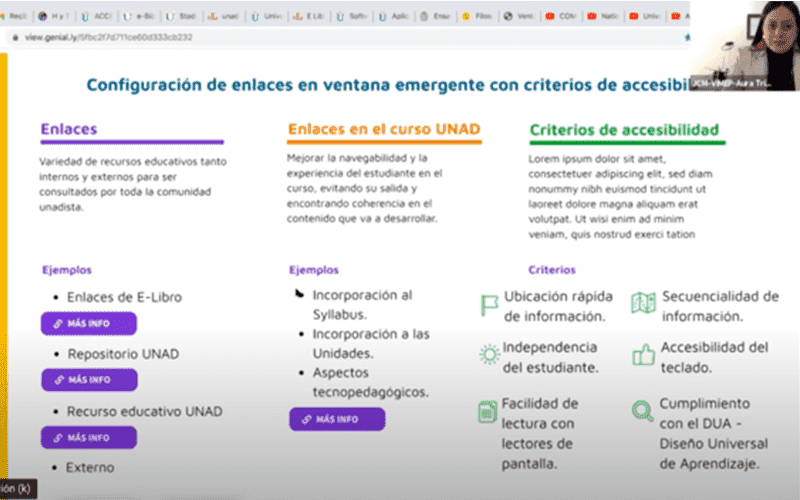Click the map icon beside Secuencialidad de información

(x=643, y=303)
